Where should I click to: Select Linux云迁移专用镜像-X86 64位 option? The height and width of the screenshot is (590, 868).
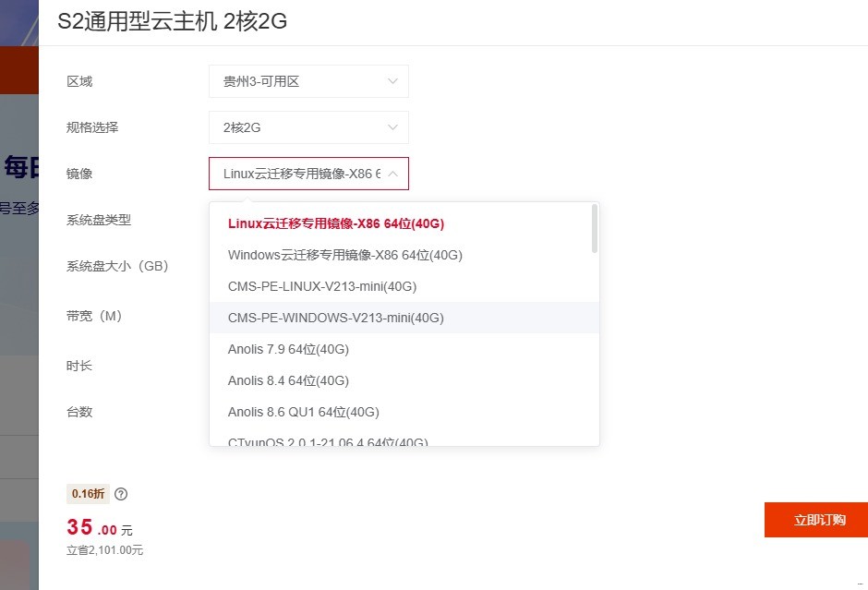[336, 223]
